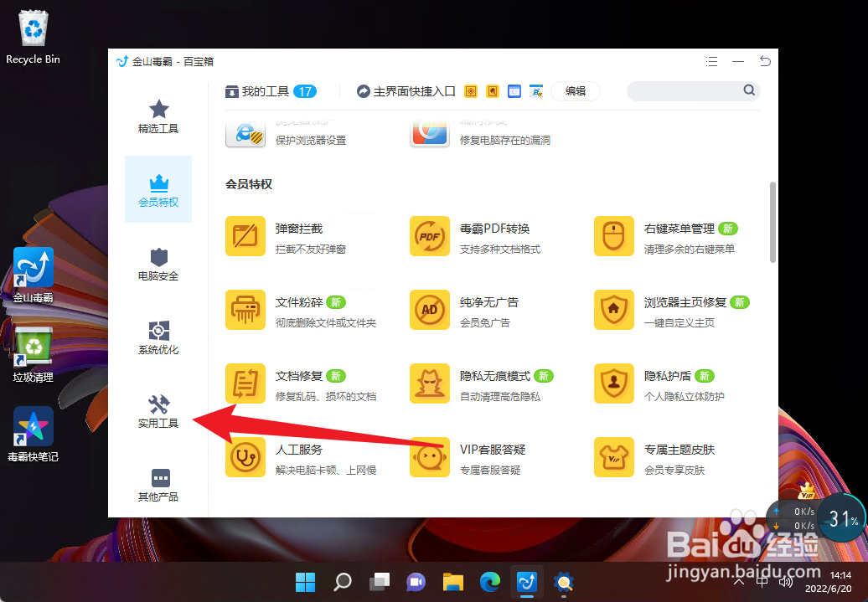The width and height of the screenshot is (868, 602).
Task: Open Microsoft Edge from taskbar
Action: pos(490,582)
